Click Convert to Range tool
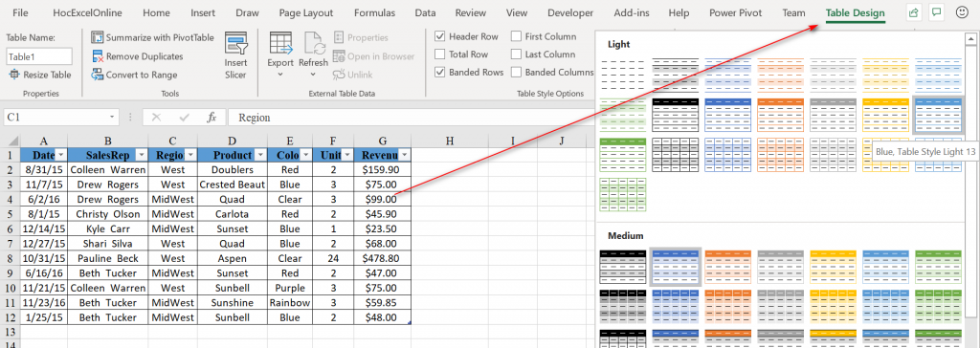The height and width of the screenshot is (348, 980). (x=134, y=75)
